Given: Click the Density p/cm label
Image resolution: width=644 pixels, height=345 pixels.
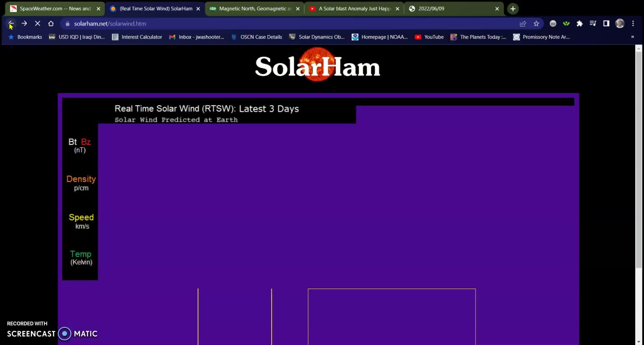Looking at the screenshot, I should pyautogui.click(x=81, y=183).
